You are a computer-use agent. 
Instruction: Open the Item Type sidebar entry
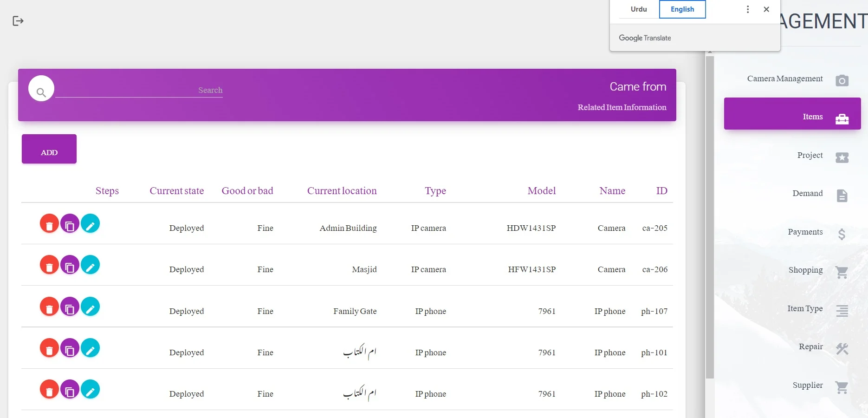(805, 309)
